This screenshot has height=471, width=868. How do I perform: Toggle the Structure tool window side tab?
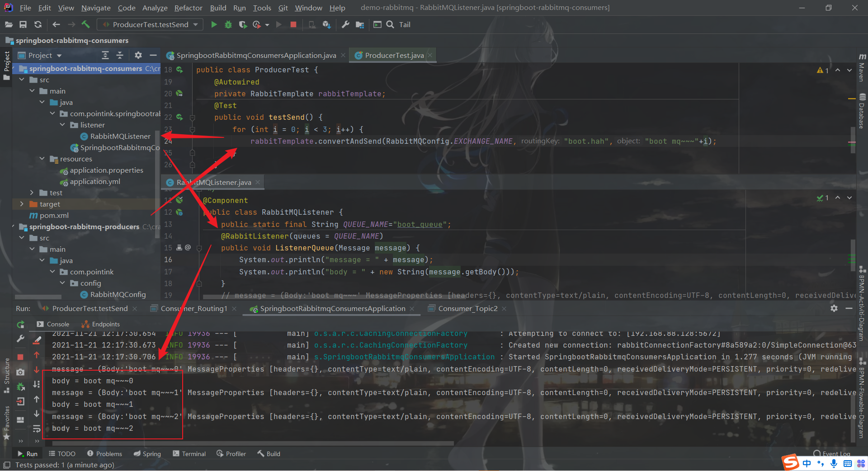tap(6, 375)
